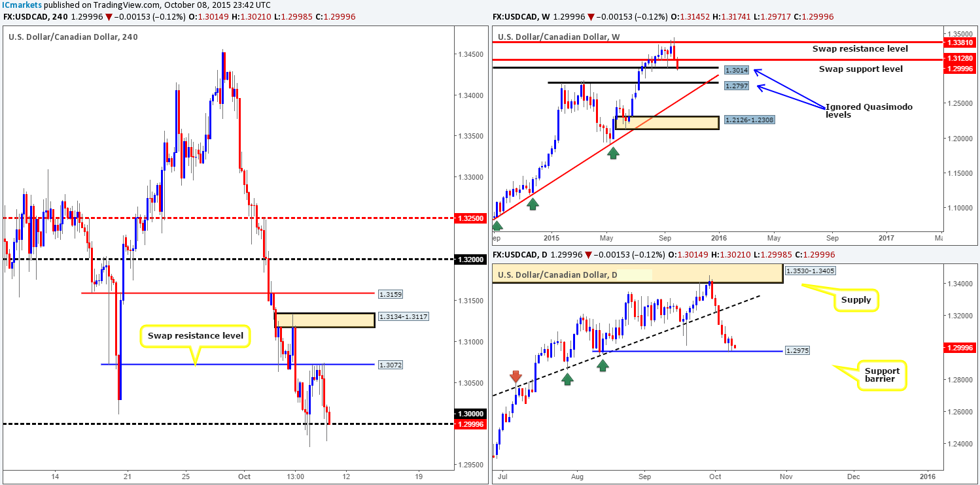Click the Dec label on daily time axis
This screenshot has height=485, width=980.
pyautogui.click(x=854, y=477)
